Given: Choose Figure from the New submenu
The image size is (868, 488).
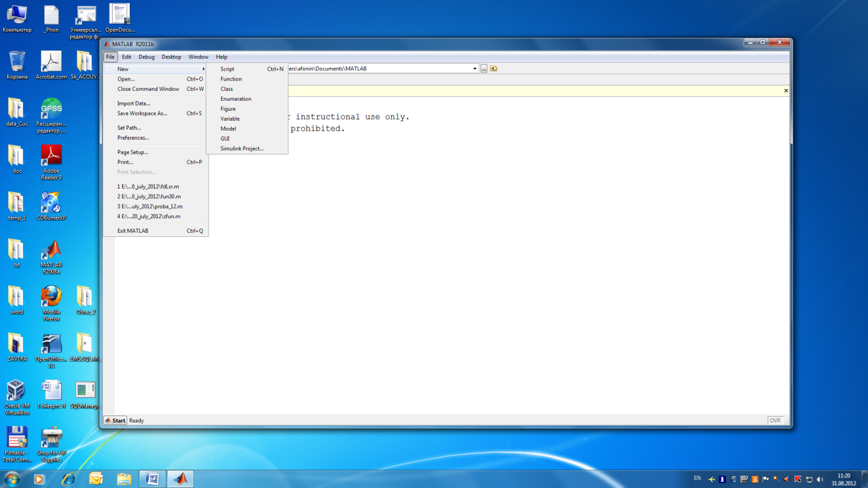Looking at the screenshot, I should click(247, 109).
